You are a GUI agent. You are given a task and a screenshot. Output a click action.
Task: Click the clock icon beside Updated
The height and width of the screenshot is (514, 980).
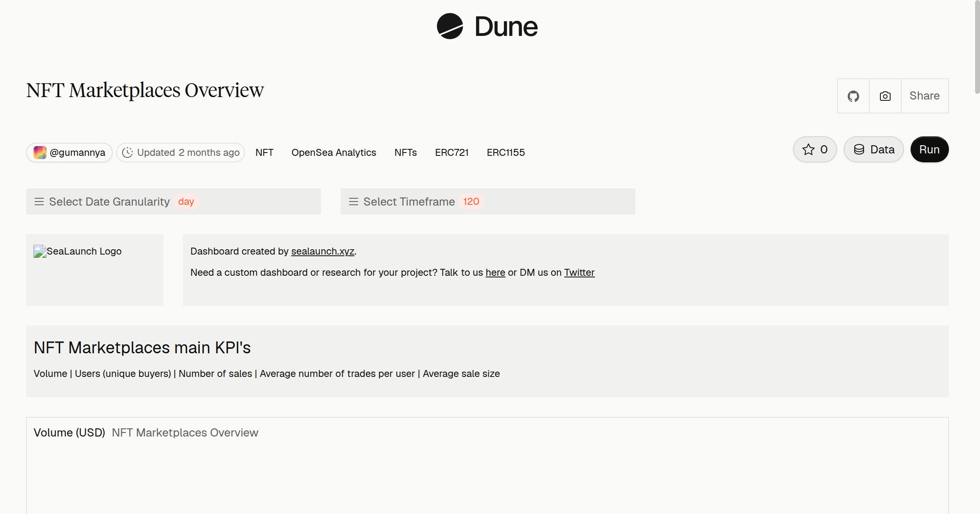click(127, 153)
